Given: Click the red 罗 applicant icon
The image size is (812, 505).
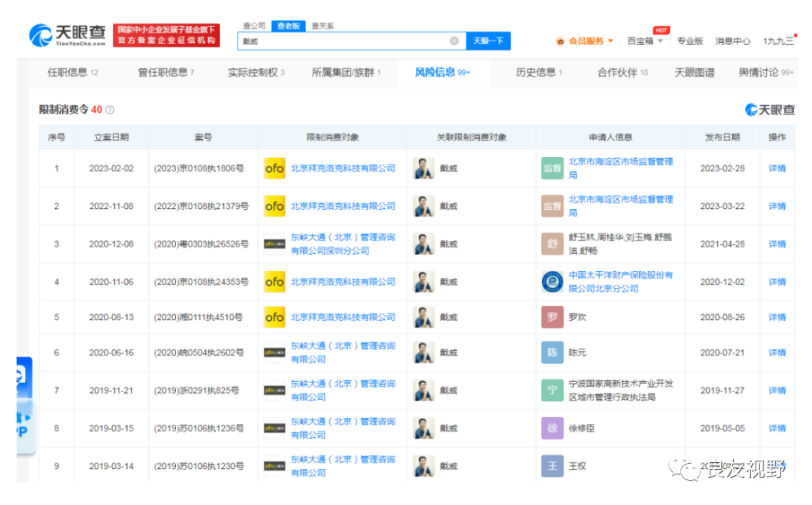Looking at the screenshot, I should [553, 317].
